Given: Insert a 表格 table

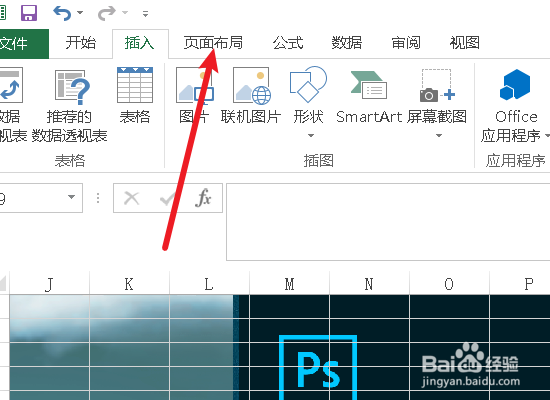Looking at the screenshot, I should pos(135,96).
